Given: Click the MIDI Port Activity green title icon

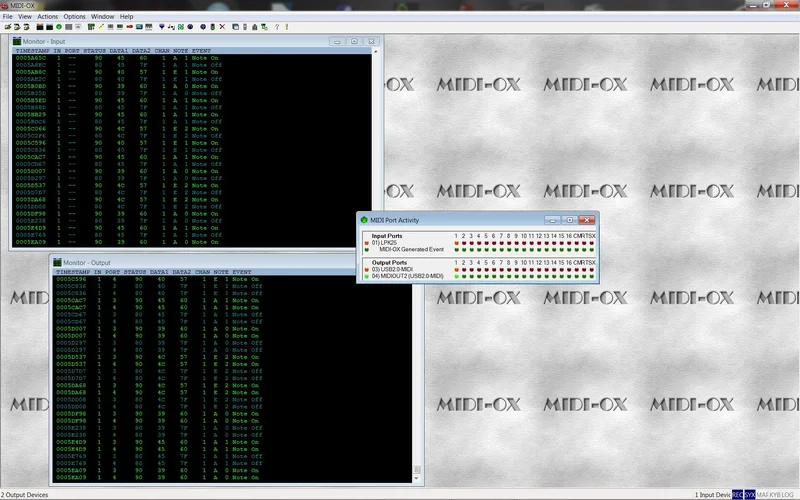Looking at the screenshot, I should click(x=364, y=220).
